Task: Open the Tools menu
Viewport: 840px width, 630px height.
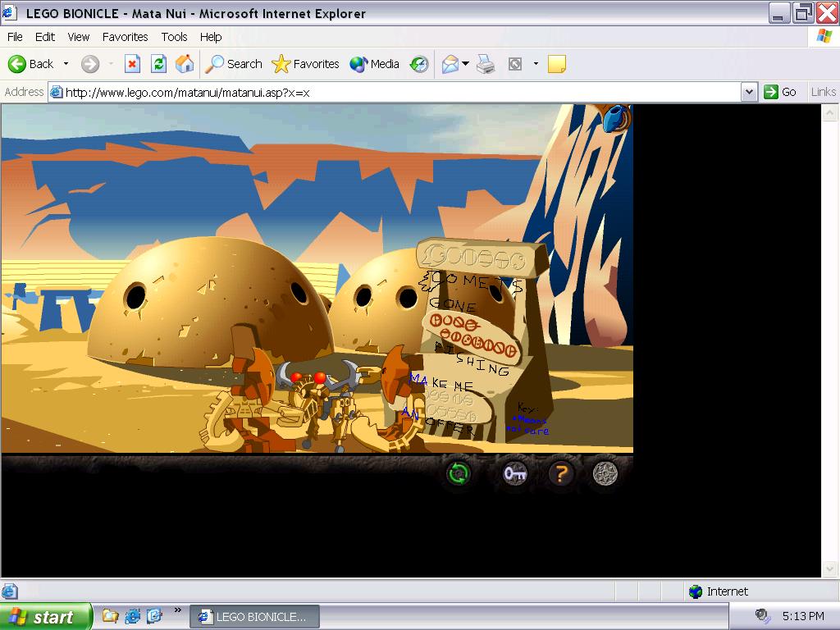Action: [174, 37]
